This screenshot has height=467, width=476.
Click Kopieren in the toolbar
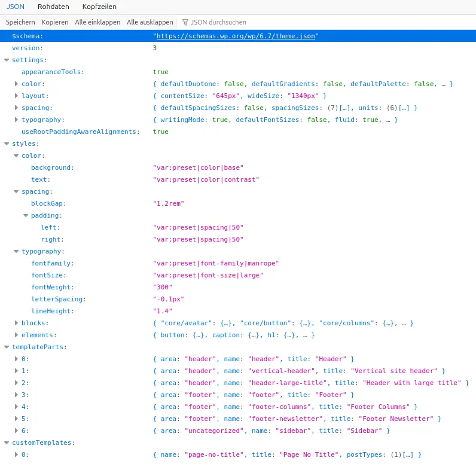55,22
